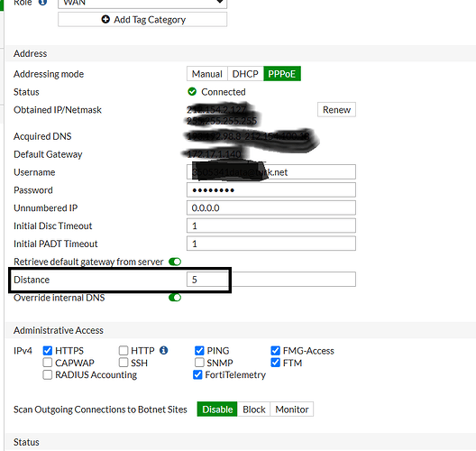Select the PPPoE addressing mode
Image resolution: width=476 pixels, height=451 pixels.
point(282,74)
